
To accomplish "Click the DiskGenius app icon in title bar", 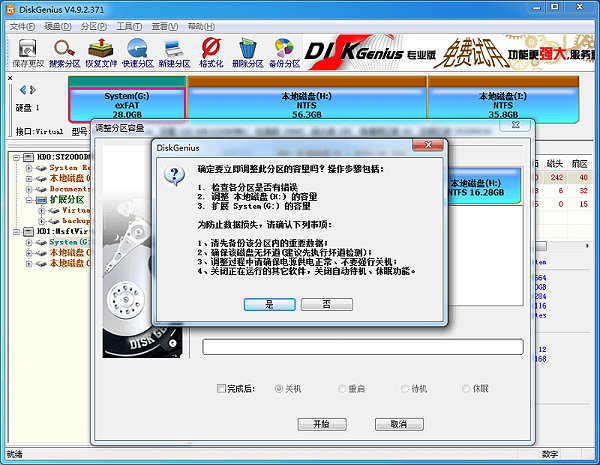I will [11, 10].
